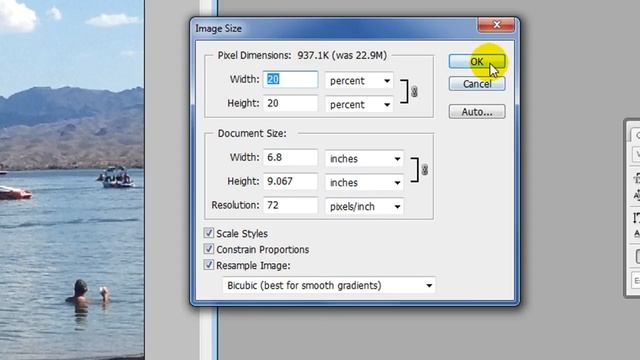This screenshot has width=640, height=360.
Task: Select the Document Size Height field
Action: pos(290,181)
